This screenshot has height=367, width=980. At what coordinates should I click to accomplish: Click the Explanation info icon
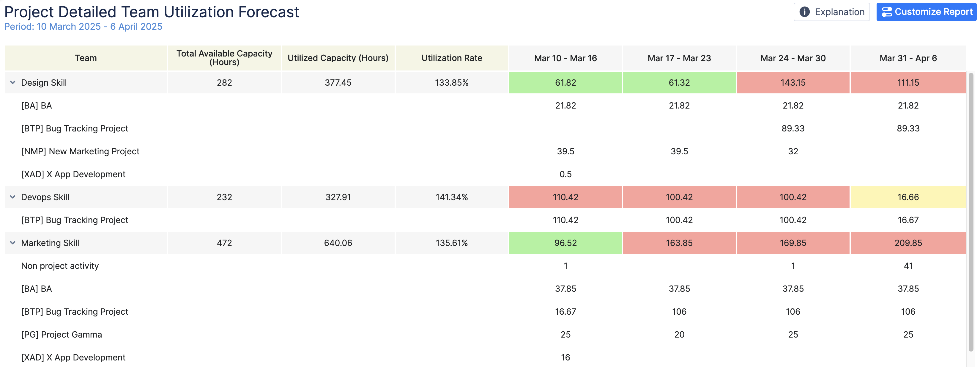coord(804,12)
